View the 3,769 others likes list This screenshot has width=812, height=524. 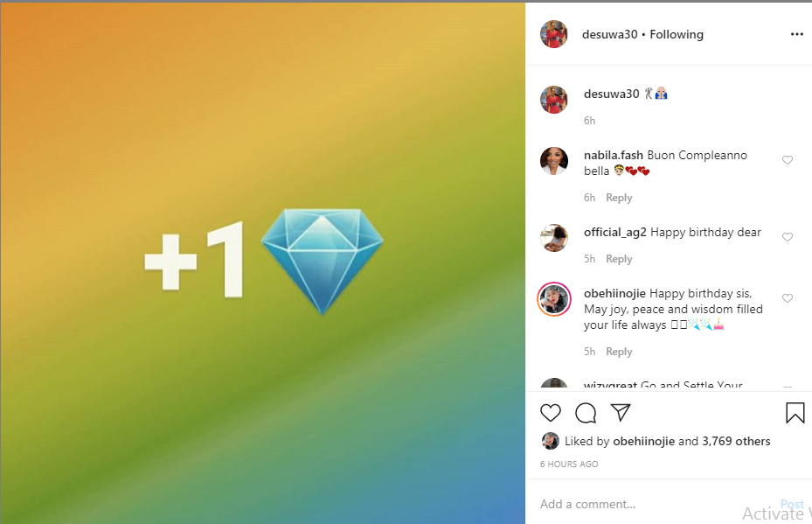click(736, 441)
